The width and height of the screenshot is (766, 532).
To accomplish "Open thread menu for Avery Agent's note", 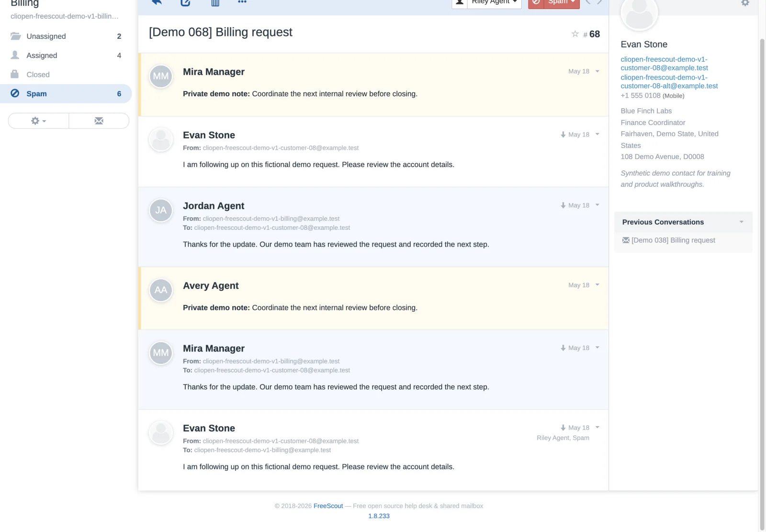I will coord(597,285).
